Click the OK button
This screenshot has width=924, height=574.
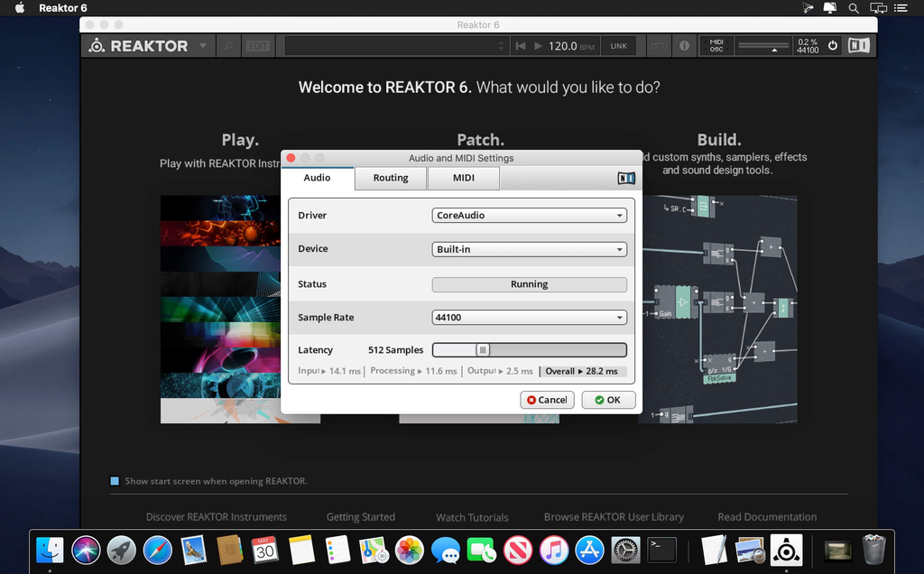click(608, 400)
